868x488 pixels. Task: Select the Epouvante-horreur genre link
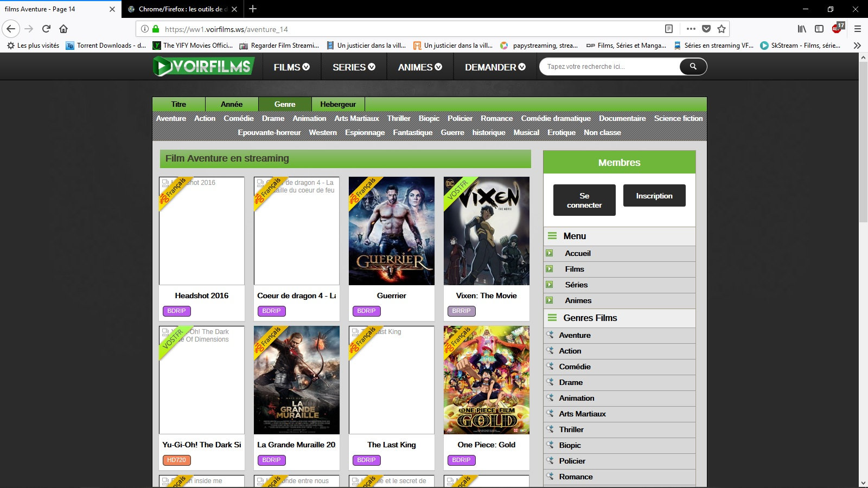point(269,132)
